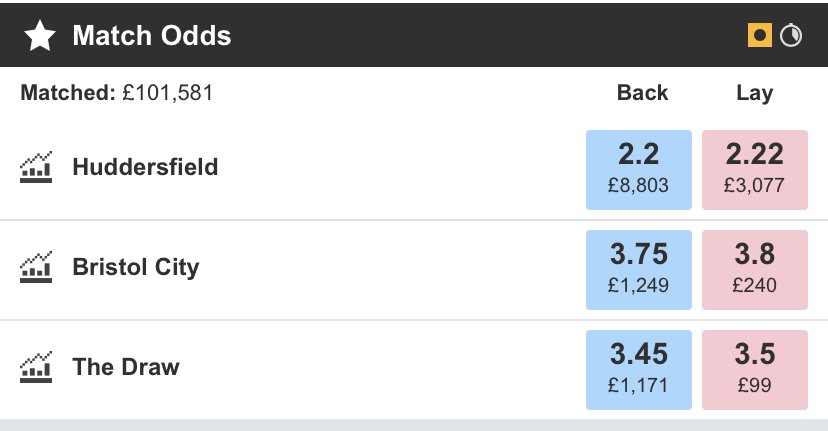Viewport: 828px width, 431px height.
Task: Click the Lay column header
Action: [754, 93]
